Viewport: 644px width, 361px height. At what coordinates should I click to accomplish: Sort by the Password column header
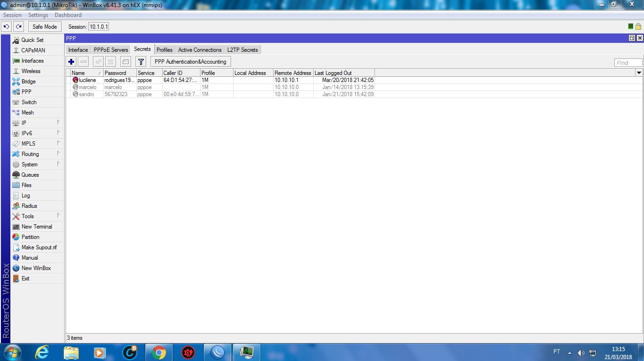coord(120,73)
